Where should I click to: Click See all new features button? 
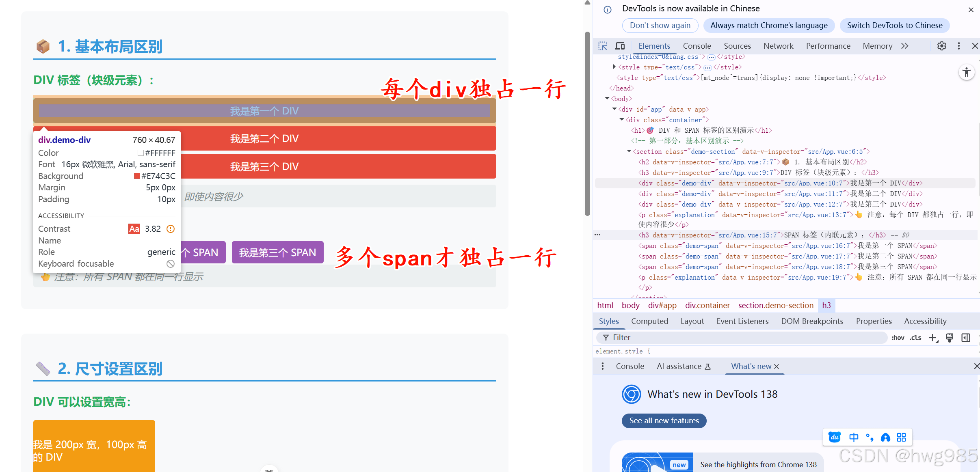click(664, 420)
